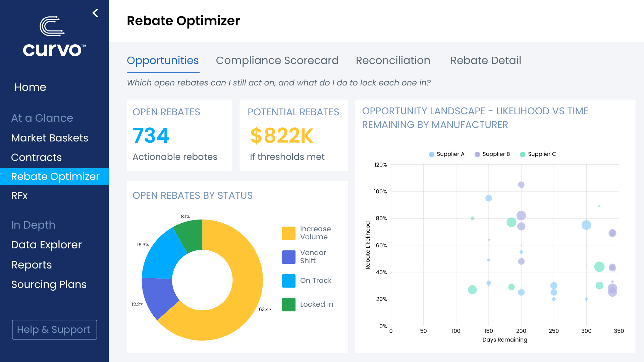The width and height of the screenshot is (644, 362).
Task: Click the Help & Support button
Action: pyautogui.click(x=54, y=329)
